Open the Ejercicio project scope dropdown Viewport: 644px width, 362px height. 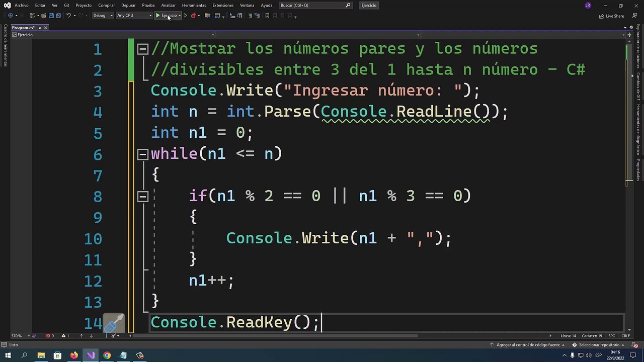click(115, 35)
